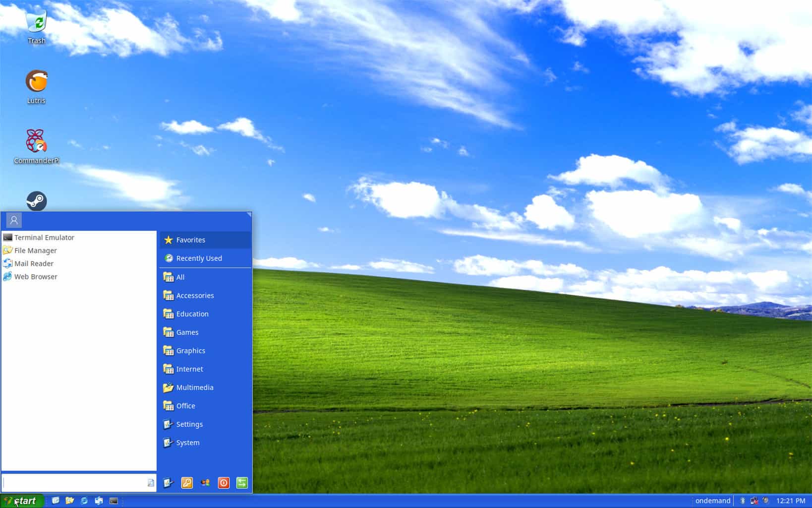Open File Manager from favorites list
Image resolution: width=812 pixels, height=508 pixels.
pyautogui.click(x=79, y=251)
